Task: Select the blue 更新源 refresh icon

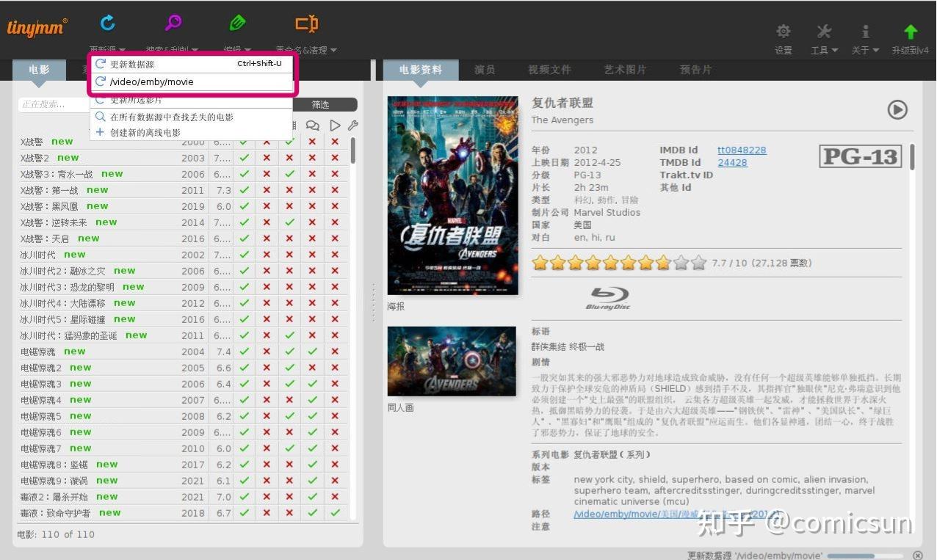Action: (106, 23)
